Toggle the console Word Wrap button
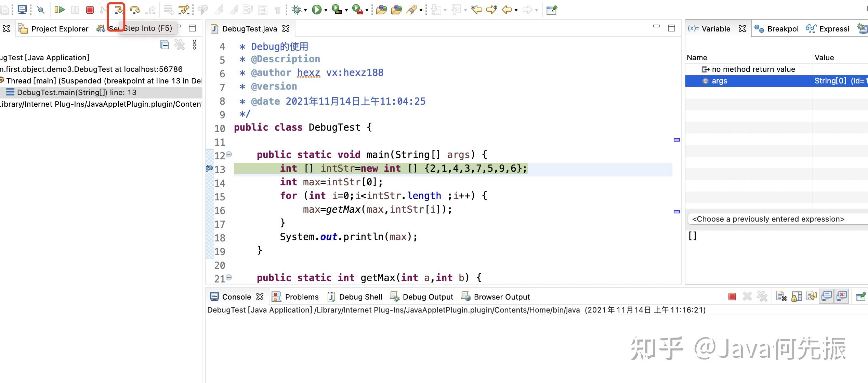 pos(812,296)
